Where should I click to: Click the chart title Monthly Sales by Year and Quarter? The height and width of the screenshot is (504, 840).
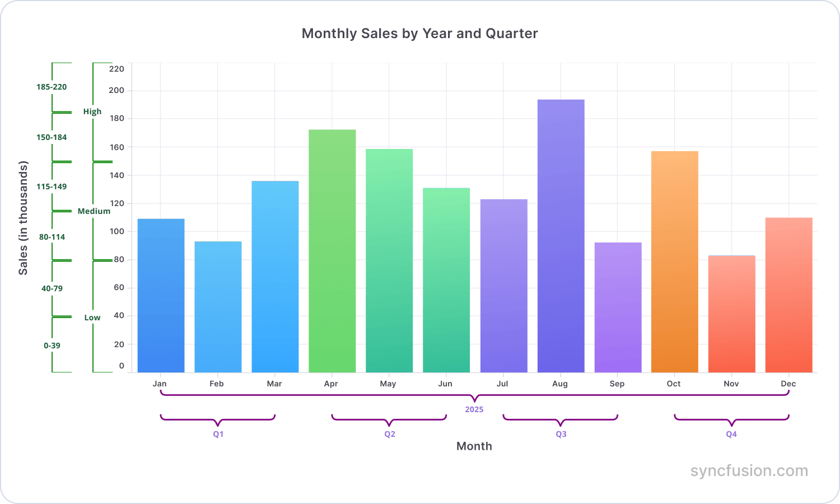tap(419, 34)
